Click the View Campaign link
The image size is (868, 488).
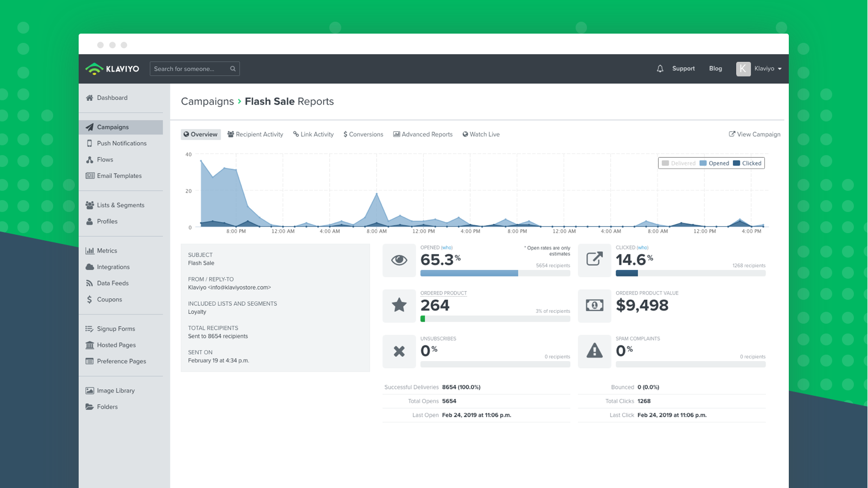[x=754, y=134]
